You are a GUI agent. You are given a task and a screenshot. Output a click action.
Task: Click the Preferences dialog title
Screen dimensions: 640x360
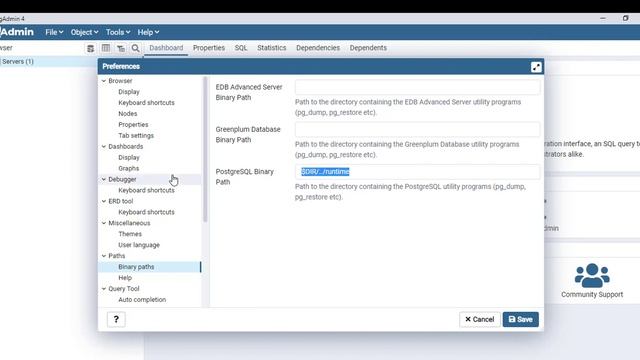(x=121, y=67)
